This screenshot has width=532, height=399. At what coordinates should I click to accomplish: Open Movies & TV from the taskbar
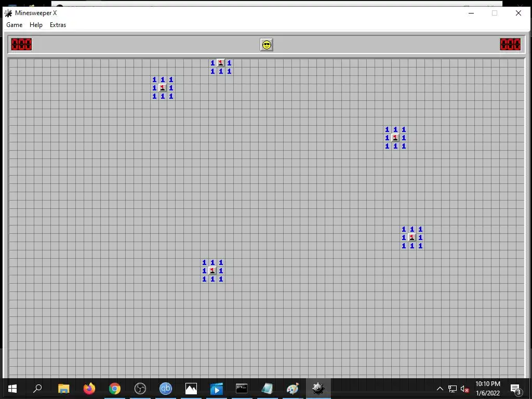pos(217,389)
